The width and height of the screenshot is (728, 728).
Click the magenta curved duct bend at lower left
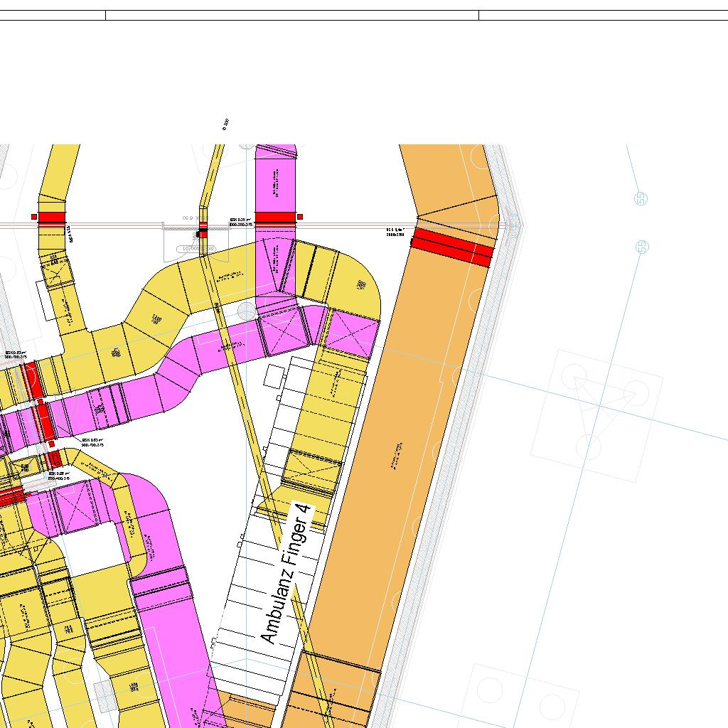click(153, 512)
